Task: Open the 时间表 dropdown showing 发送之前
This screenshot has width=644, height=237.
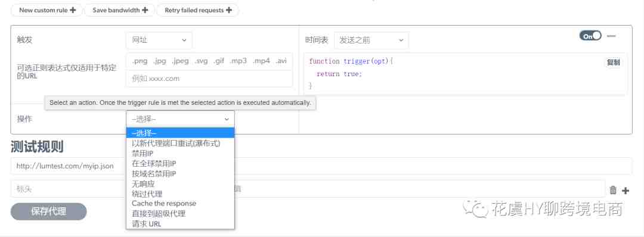Action: click(x=371, y=40)
